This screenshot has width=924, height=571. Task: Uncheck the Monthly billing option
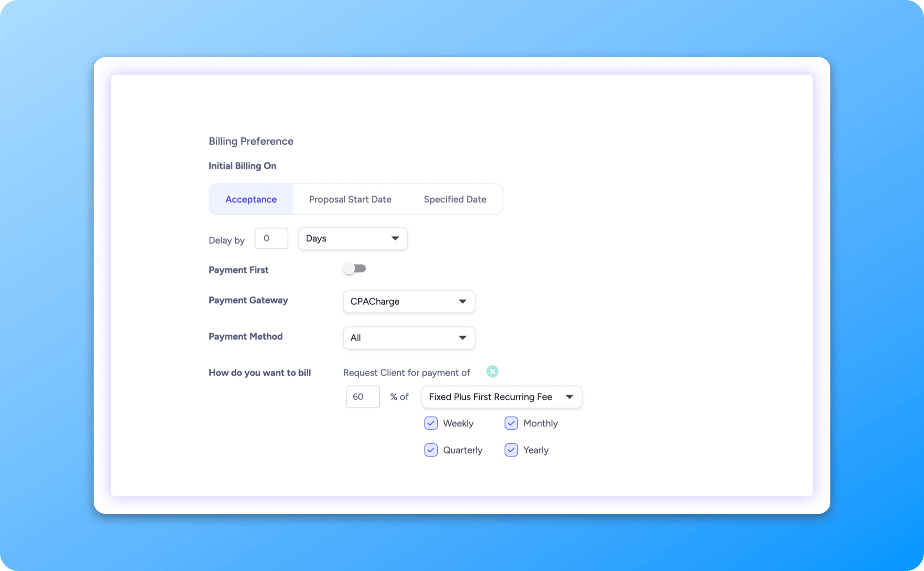pyautogui.click(x=511, y=423)
